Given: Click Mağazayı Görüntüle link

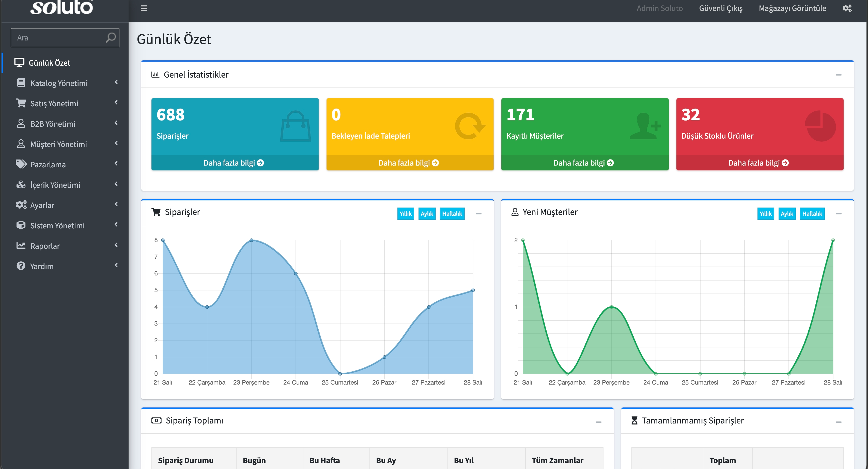Looking at the screenshot, I should [792, 8].
